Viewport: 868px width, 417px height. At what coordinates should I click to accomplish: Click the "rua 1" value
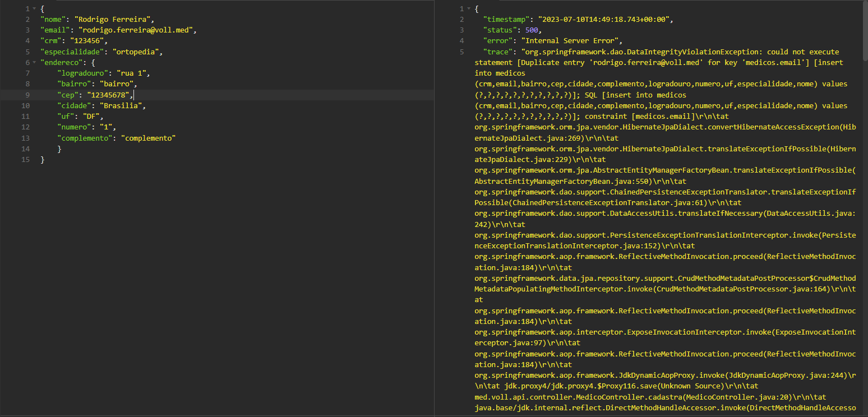(132, 73)
